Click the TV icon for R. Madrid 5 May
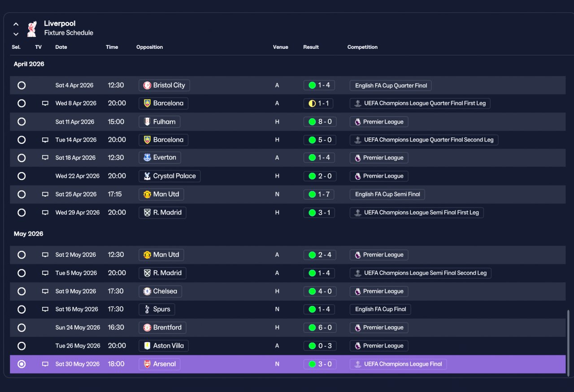The image size is (574, 392). (45, 273)
